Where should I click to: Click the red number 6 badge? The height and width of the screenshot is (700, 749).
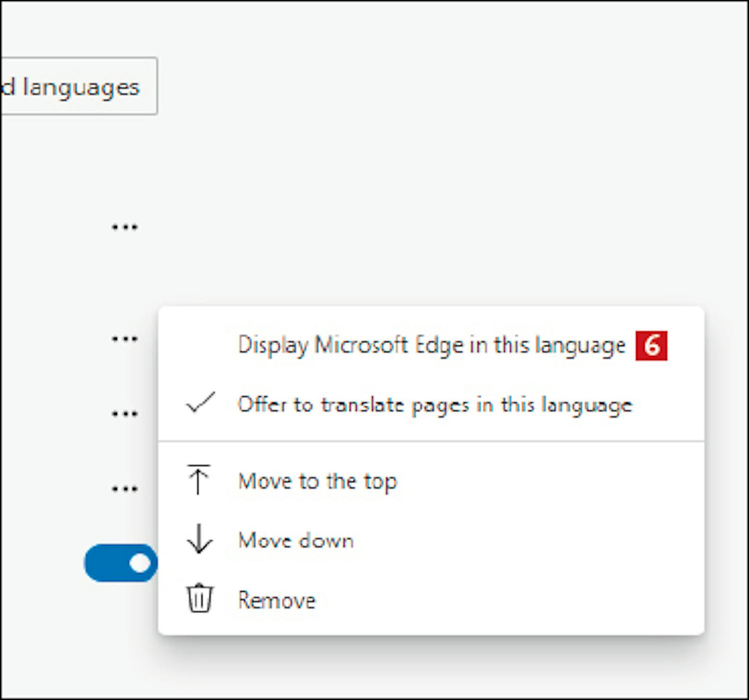coord(651,346)
